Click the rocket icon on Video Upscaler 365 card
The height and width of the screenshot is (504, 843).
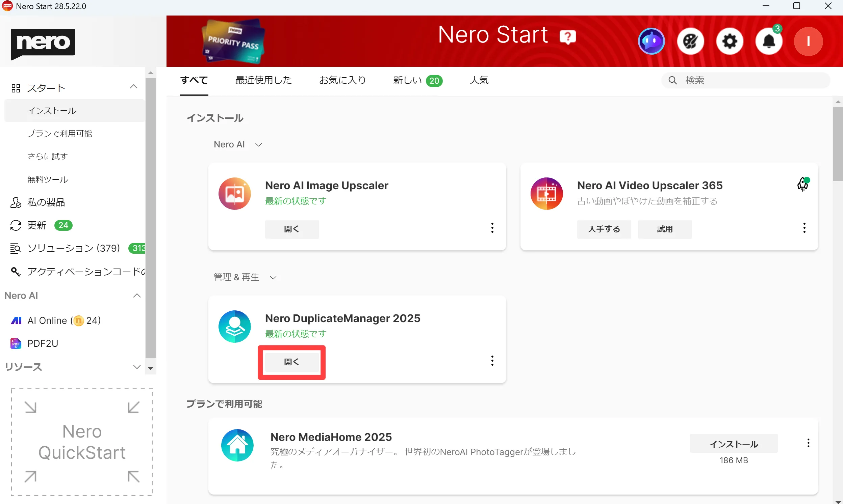(x=803, y=184)
